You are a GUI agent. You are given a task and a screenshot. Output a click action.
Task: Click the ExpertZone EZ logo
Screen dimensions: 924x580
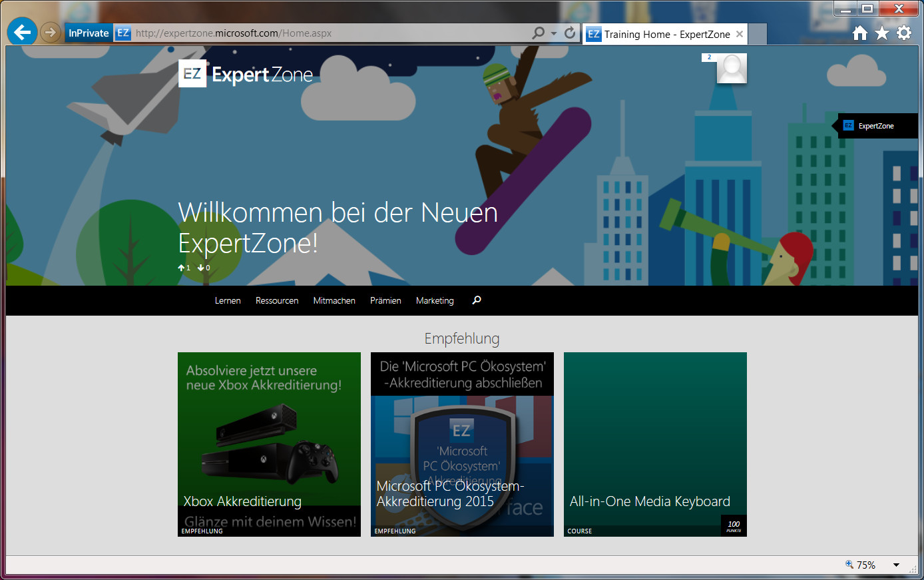[192, 74]
